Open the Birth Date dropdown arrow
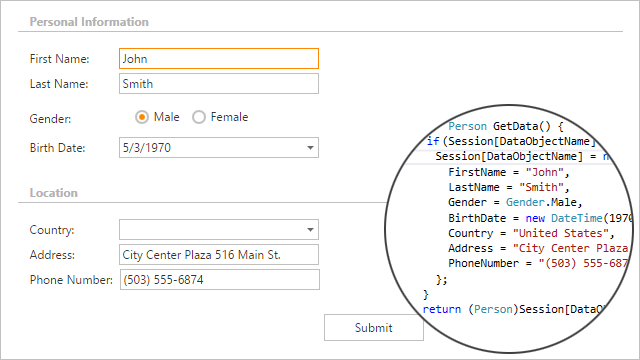This screenshot has width=640, height=360. point(310,148)
